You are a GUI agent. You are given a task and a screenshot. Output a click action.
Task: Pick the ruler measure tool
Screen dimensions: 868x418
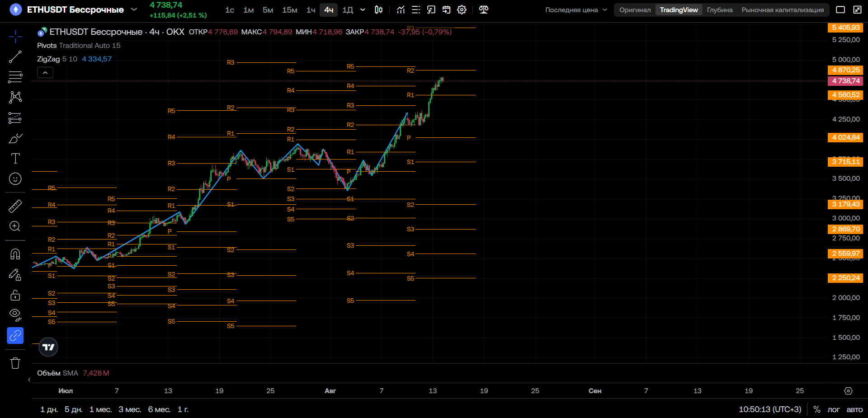pyautogui.click(x=15, y=206)
